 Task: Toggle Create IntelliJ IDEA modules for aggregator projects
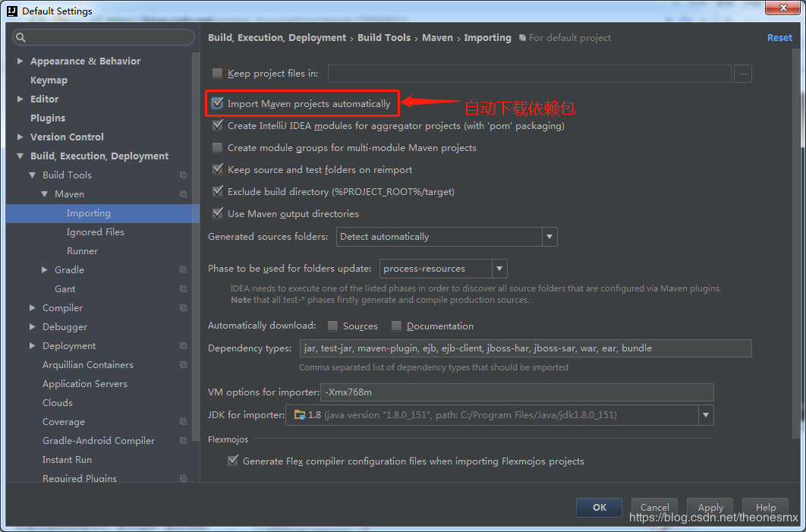click(x=217, y=125)
